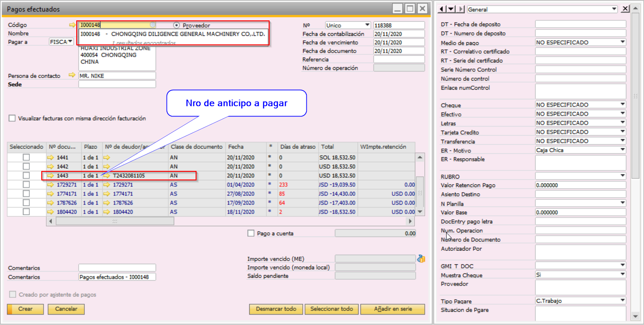Screen dimensions: 644x325
Task: Click the coins icon beside Importe vencido (ME)
Action: [421, 259]
